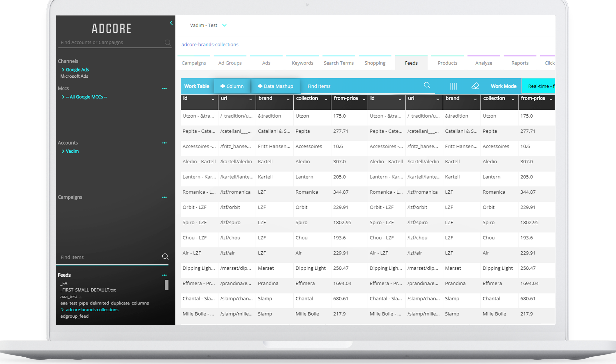Image resolution: width=616 pixels, height=364 pixels.
Task: Switch to the Ad Groups tab
Action: point(230,63)
